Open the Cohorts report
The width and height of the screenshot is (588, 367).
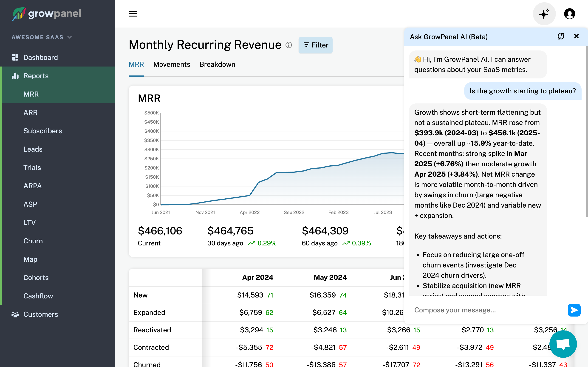tap(36, 278)
